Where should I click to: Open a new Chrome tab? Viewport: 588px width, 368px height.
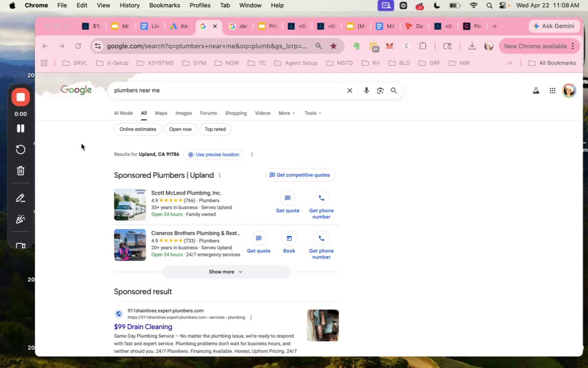pos(495,26)
